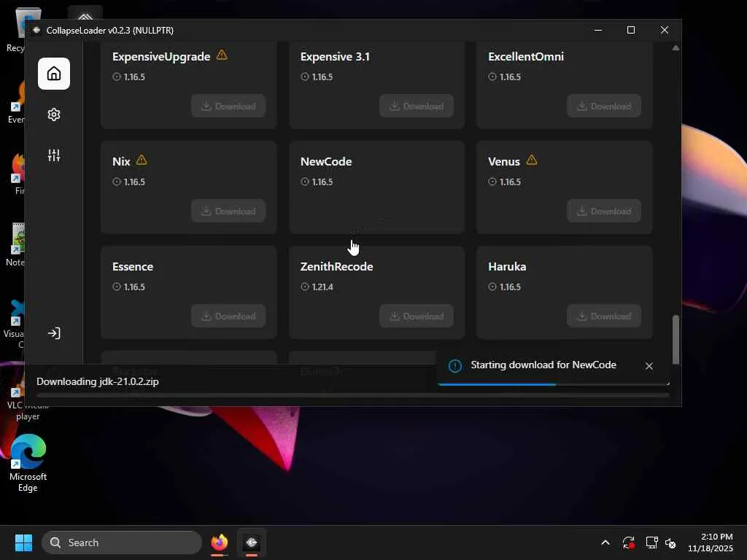Download the Expensive 3.1 client
This screenshot has height=560, width=747.
click(x=417, y=106)
